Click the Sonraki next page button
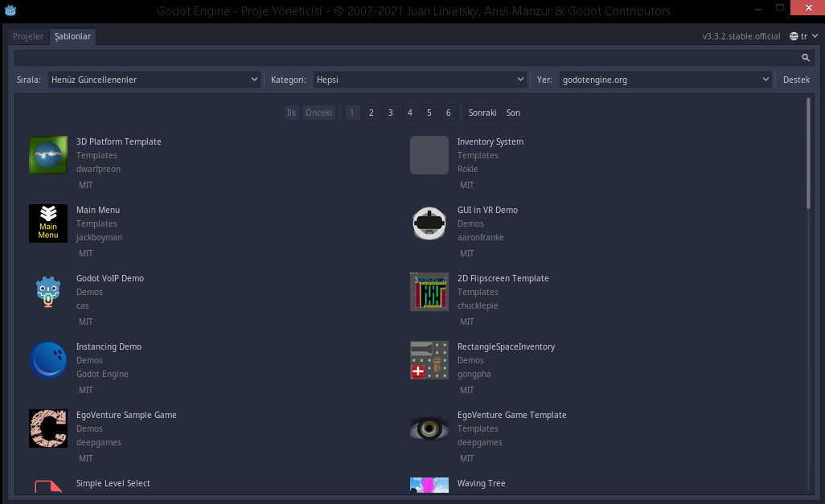825x504 pixels. coord(482,113)
